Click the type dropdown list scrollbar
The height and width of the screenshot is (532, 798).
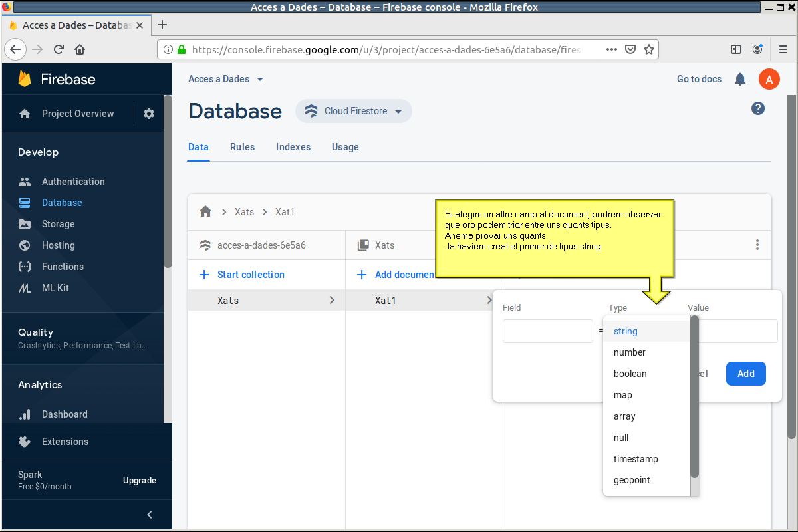click(695, 397)
